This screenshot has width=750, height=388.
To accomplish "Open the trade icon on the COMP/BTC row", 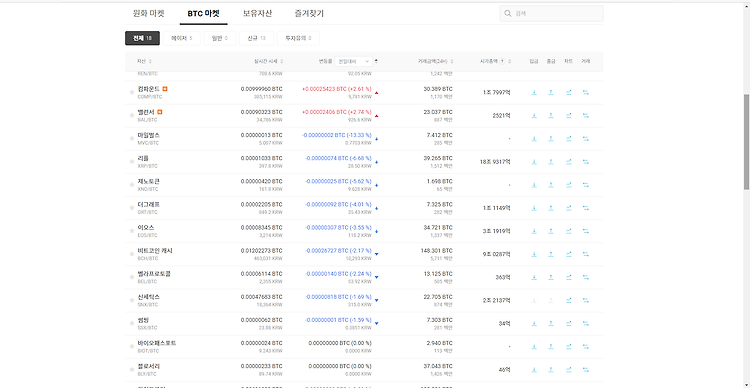I will [x=585, y=92].
